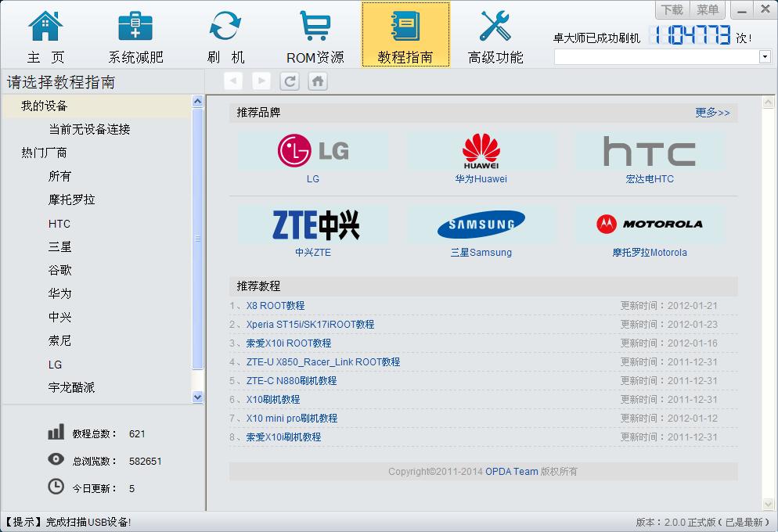Click the refresh page button

click(290, 81)
